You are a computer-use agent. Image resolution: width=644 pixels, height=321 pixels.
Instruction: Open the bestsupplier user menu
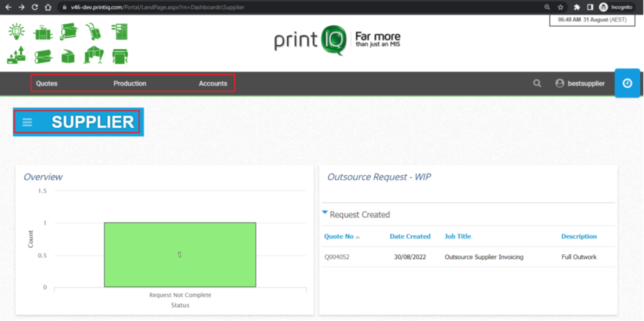(x=586, y=84)
